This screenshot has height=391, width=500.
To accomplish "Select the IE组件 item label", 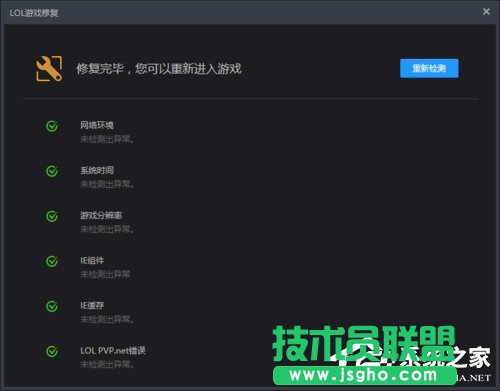I will 92,260.
